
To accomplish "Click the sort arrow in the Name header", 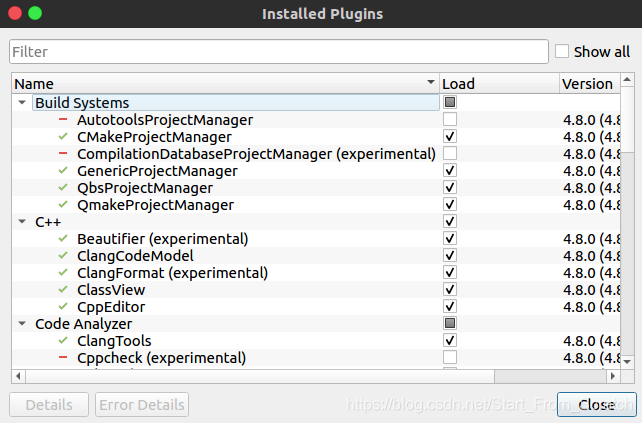I will tap(431, 81).
